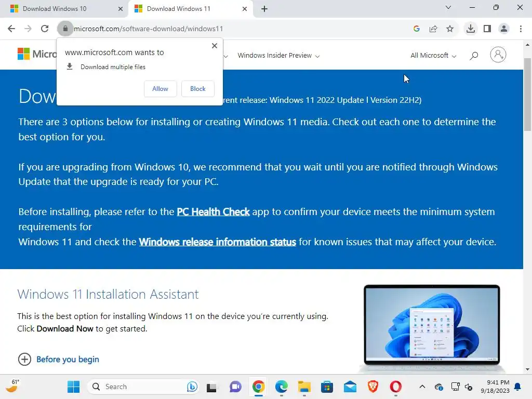Click Windows 11 laptop image
Viewport: 532px width, 399px height.
click(432, 327)
